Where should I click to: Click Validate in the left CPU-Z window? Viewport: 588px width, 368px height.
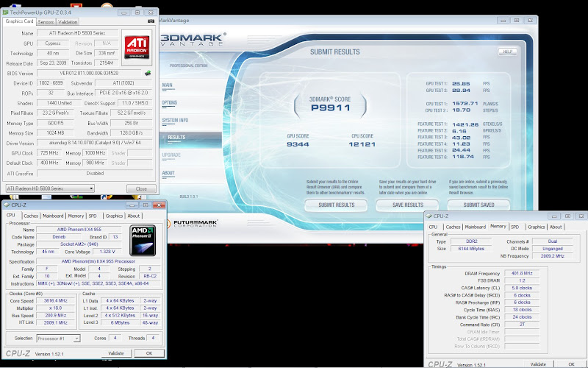point(116,353)
